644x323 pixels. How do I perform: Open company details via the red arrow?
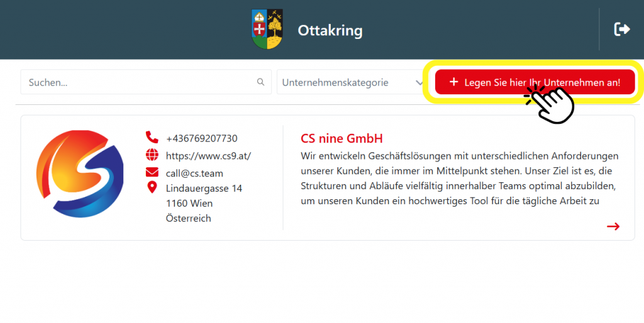coord(613,226)
